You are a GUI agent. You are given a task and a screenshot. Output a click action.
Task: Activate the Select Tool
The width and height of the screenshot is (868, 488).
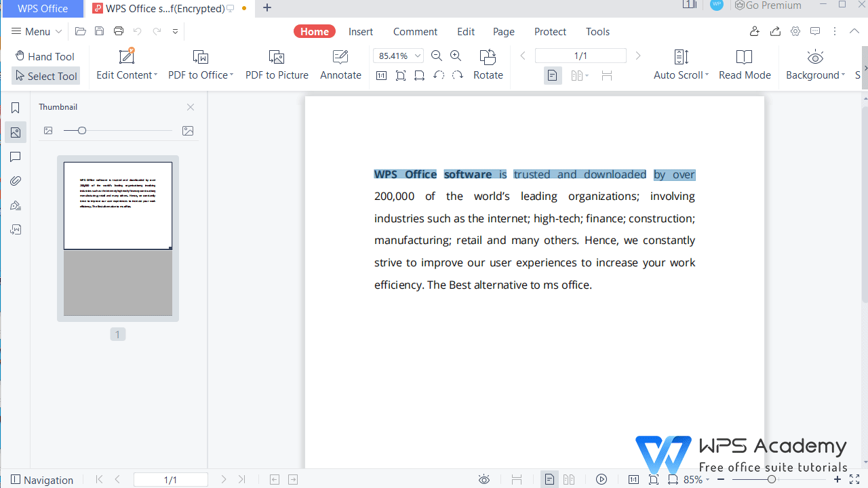46,76
